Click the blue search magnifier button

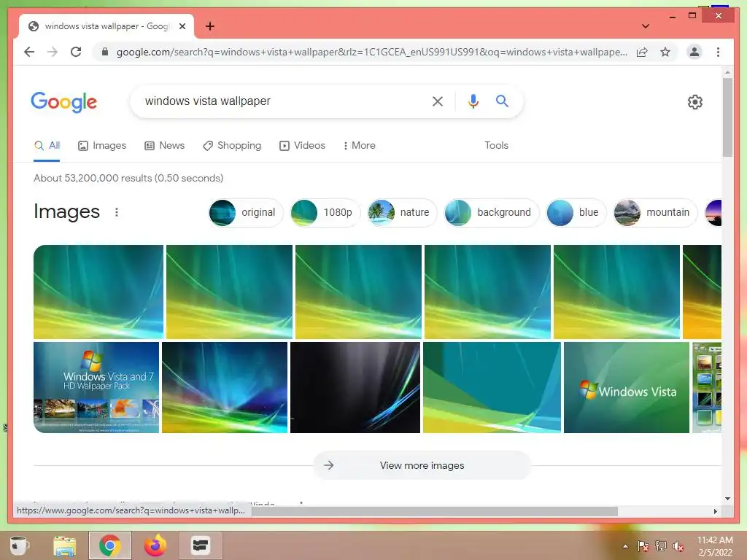502,101
